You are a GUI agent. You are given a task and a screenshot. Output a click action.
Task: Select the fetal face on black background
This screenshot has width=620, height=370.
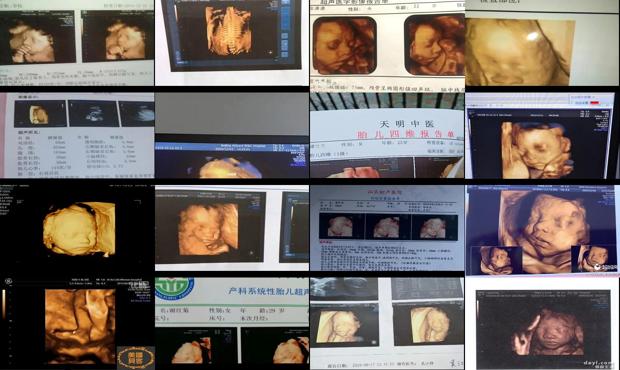pyautogui.click(x=77, y=228)
